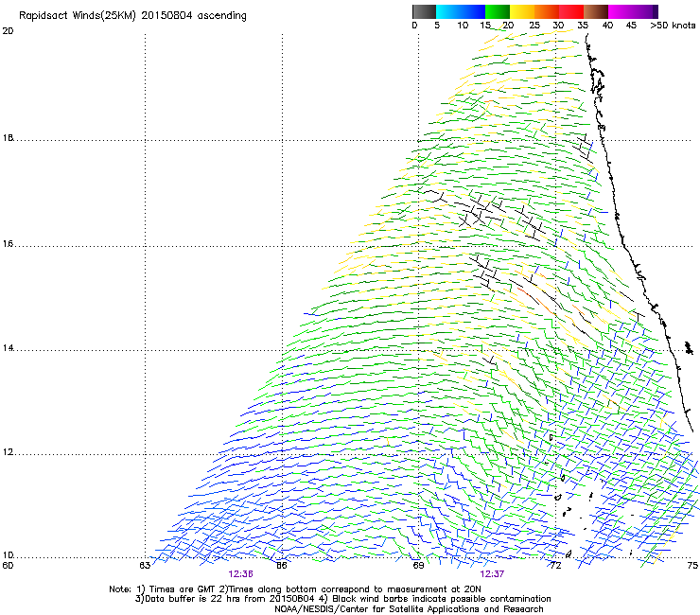
Task: Click the '40' label under the color scale
Action: (x=607, y=26)
